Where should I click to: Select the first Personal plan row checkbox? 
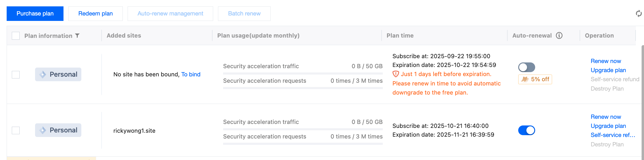(x=16, y=75)
